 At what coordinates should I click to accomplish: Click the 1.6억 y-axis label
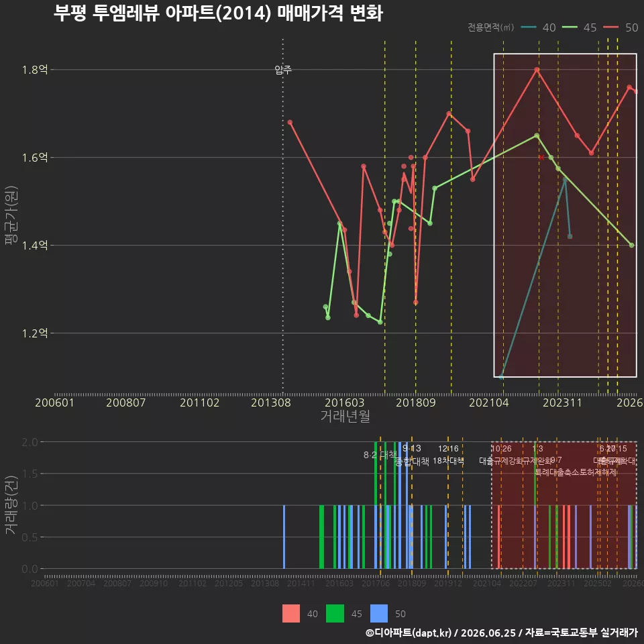[x=35, y=157]
